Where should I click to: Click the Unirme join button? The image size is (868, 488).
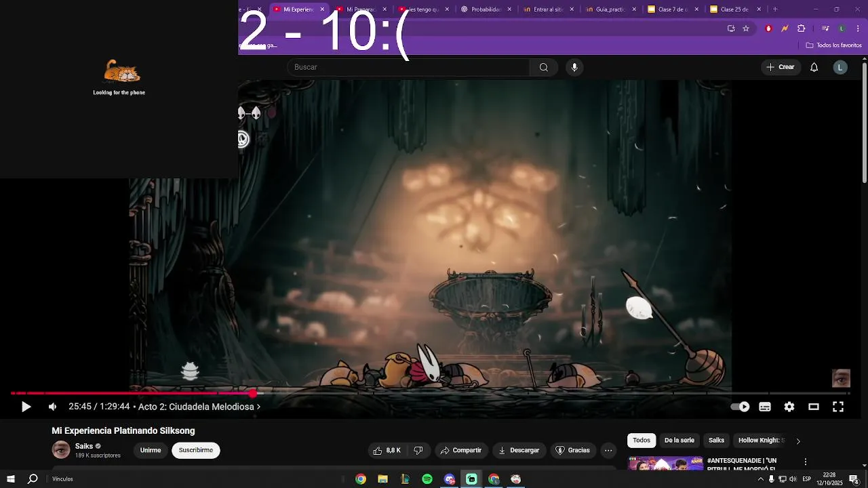tap(151, 450)
